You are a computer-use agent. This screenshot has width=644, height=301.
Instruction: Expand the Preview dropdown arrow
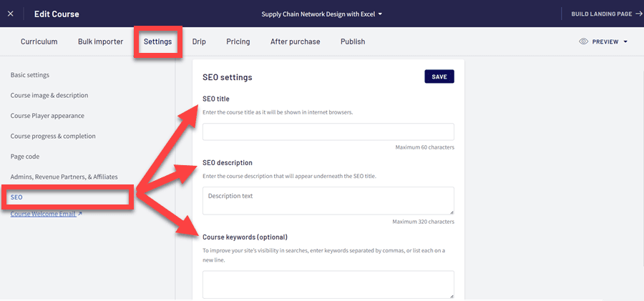pos(625,42)
